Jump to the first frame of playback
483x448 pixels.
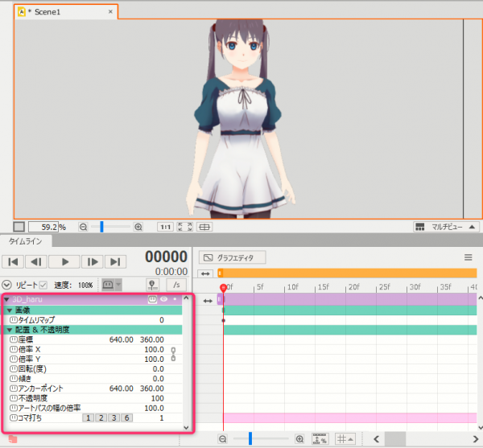tap(13, 262)
